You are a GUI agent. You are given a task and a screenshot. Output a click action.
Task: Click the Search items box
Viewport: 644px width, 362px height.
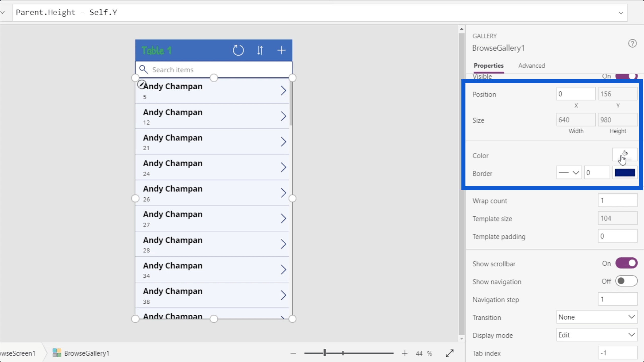tap(214, 69)
